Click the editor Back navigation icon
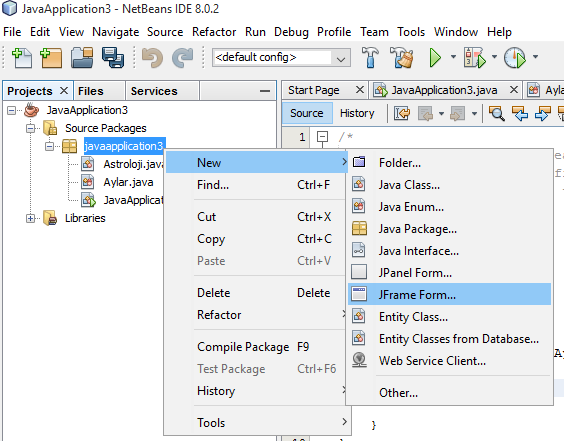This screenshot has width=564, height=441. 425,114
